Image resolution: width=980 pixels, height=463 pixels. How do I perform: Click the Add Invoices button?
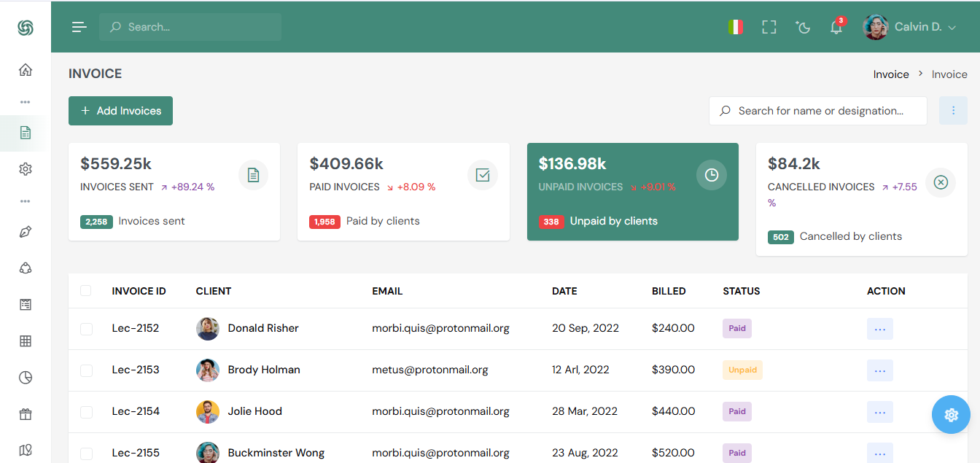coord(120,110)
